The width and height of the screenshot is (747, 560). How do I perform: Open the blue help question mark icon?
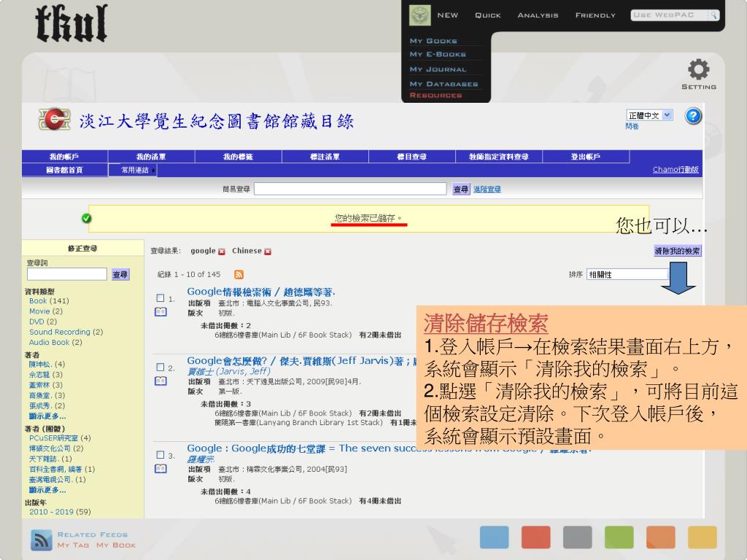coord(693,116)
